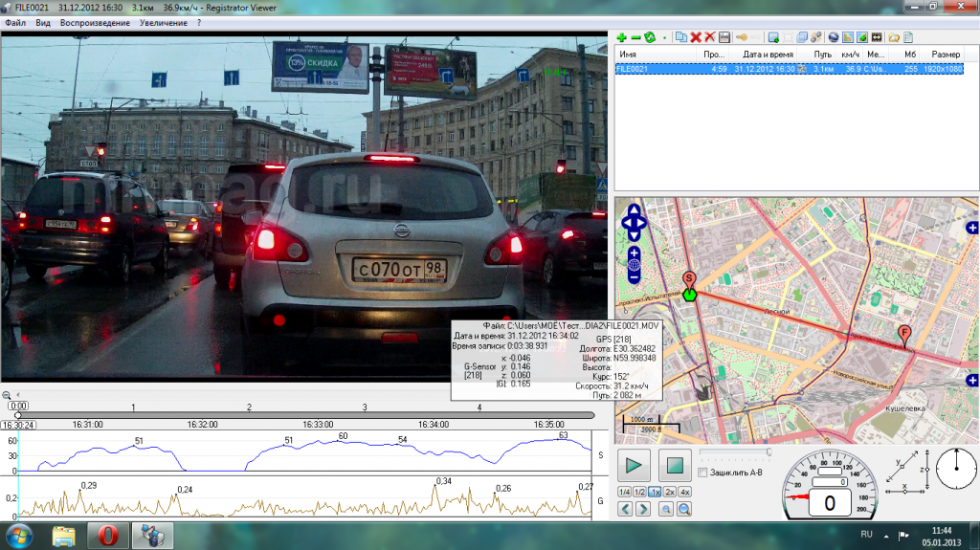Click the Google Earth globe icon
Viewport: 980px width, 550px height.
coord(834,37)
